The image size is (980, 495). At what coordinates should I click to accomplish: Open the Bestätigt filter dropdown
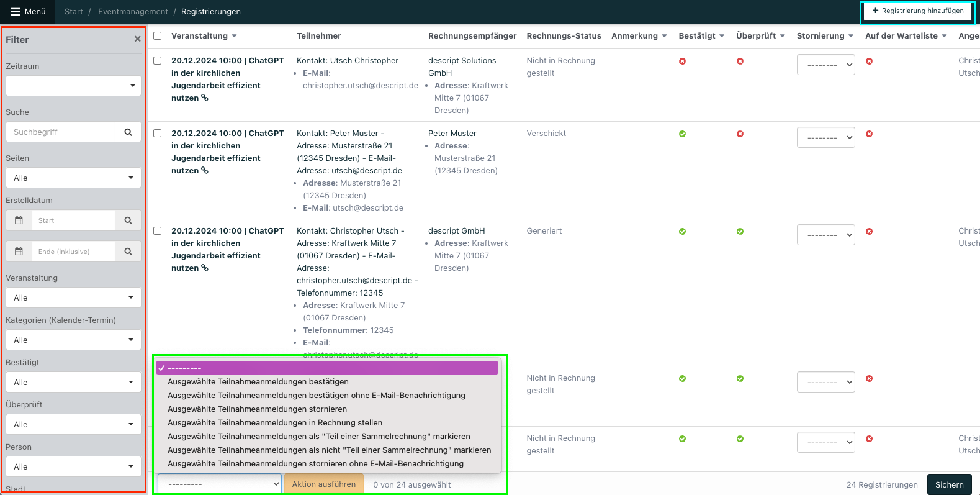coord(73,382)
